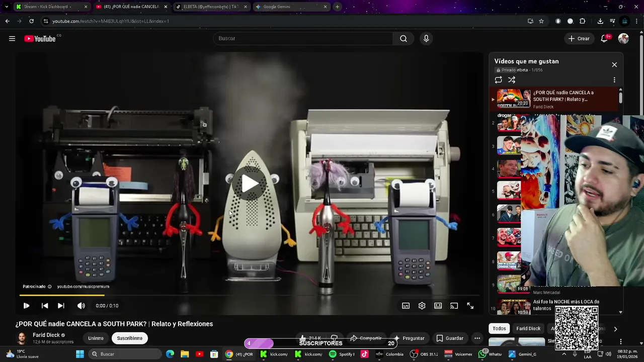Close the Google Gemini browser tab
The image size is (644, 362).
325,7
